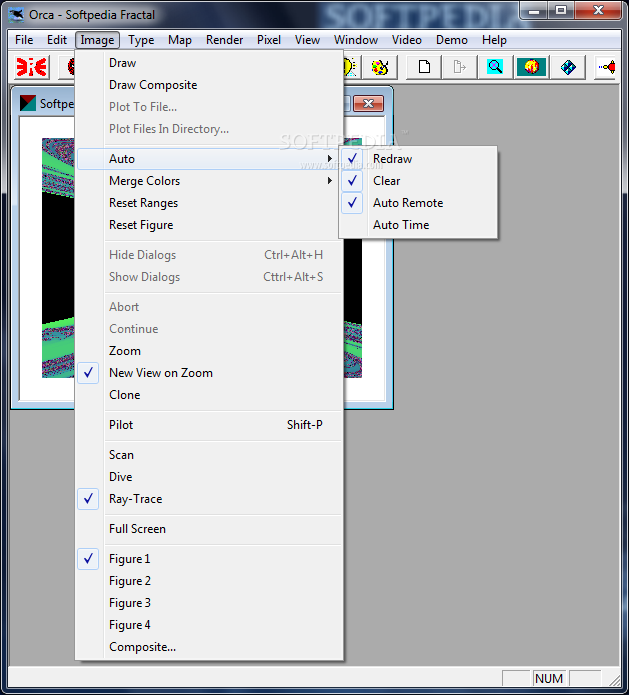This screenshot has height=695, width=629.
Task: Open the Video menu
Action: point(406,40)
